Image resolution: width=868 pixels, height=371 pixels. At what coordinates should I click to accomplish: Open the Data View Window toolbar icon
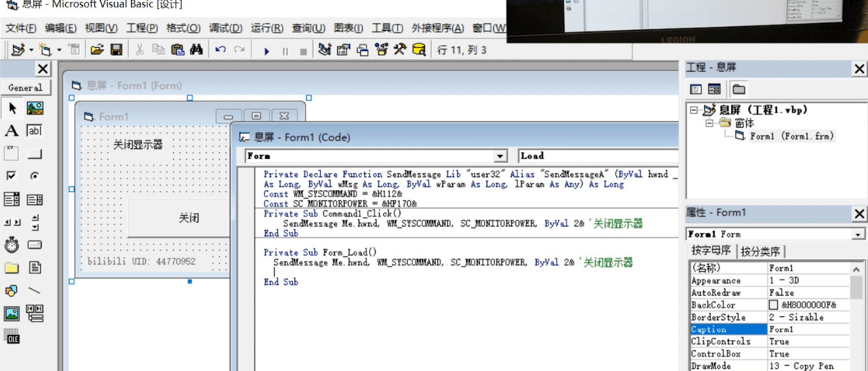(x=419, y=50)
